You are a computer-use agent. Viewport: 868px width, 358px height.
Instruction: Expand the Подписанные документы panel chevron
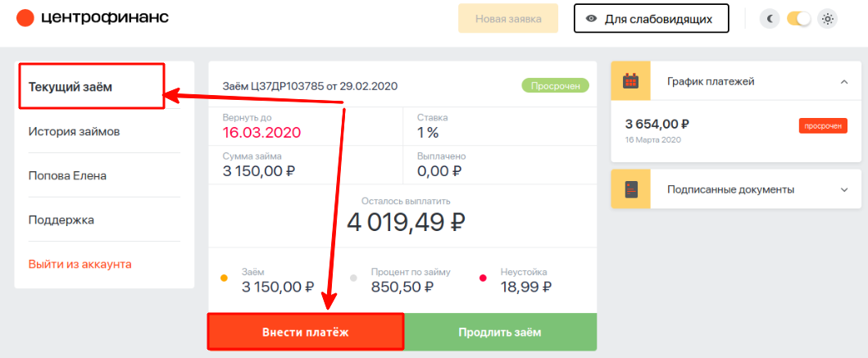(844, 190)
